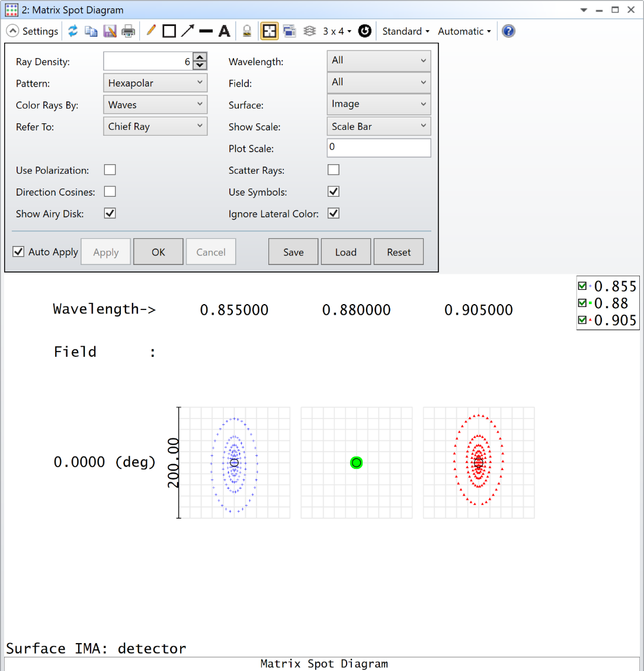The width and height of the screenshot is (644, 671).
Task: Click the refresh update icon
Action: [73, 31]
